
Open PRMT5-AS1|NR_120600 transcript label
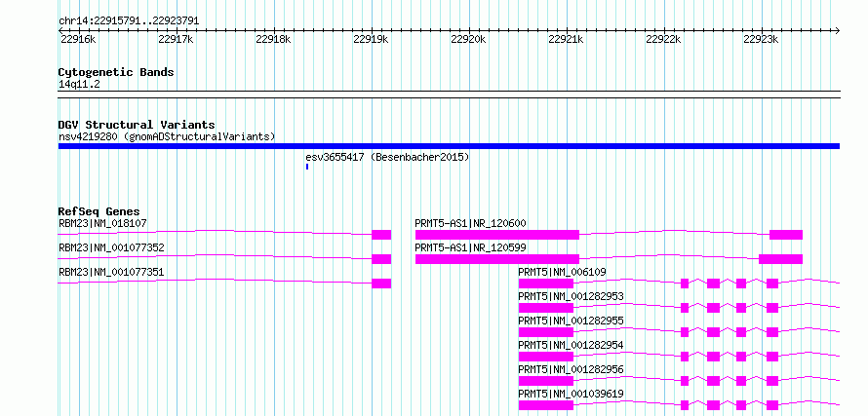(x=470, y=223)
